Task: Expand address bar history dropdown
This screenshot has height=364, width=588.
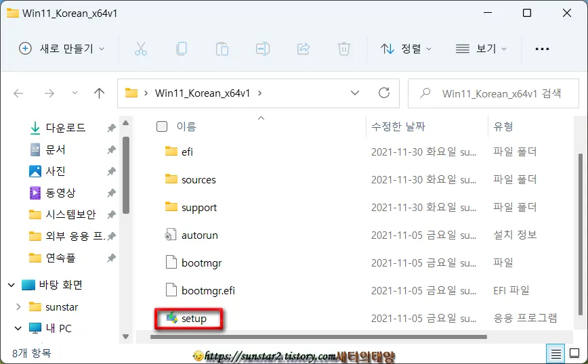Action: point(355,93)
